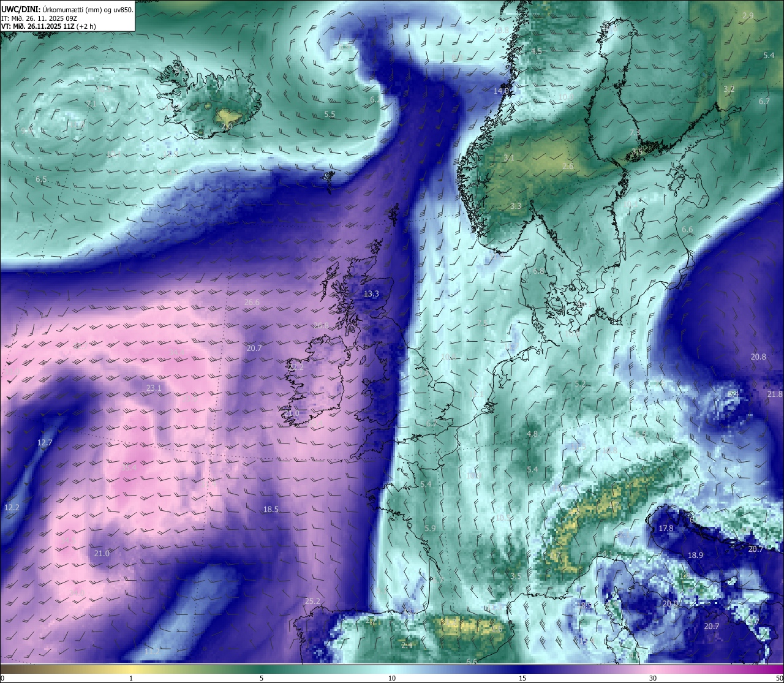784x683 pixels.
Task: Click the 5.2 value on the map
Action: (581, 384)
